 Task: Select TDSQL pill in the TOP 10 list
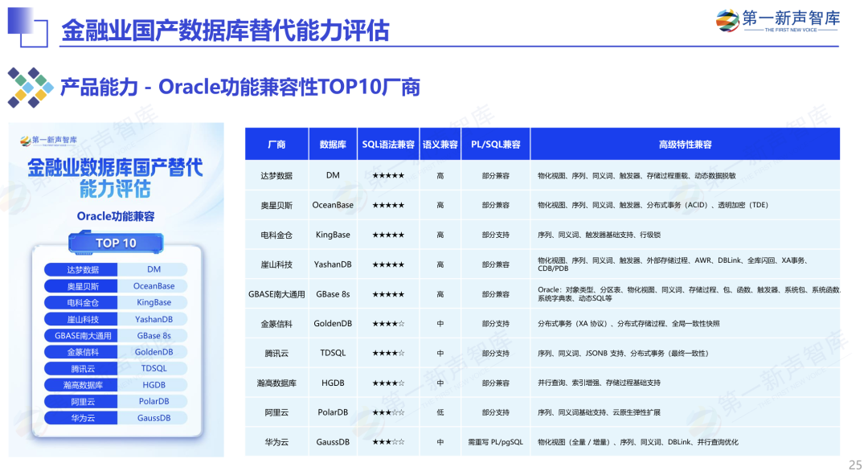point(154,368)
